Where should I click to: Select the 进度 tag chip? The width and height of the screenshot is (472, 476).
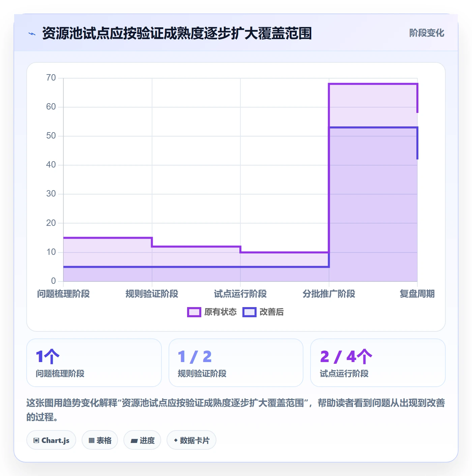(x=142, y=440)
